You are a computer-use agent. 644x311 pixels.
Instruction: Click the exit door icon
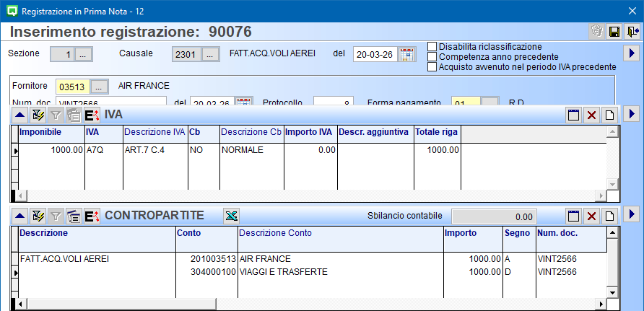click(x=632, y=31)
